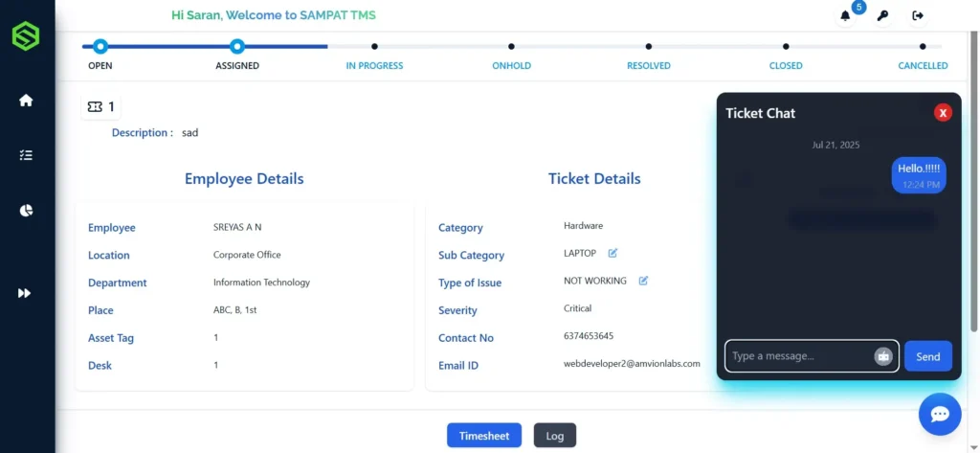Screen dimensions: 980x453
Task: Open the pie chart reports icon
Action: 26,211
